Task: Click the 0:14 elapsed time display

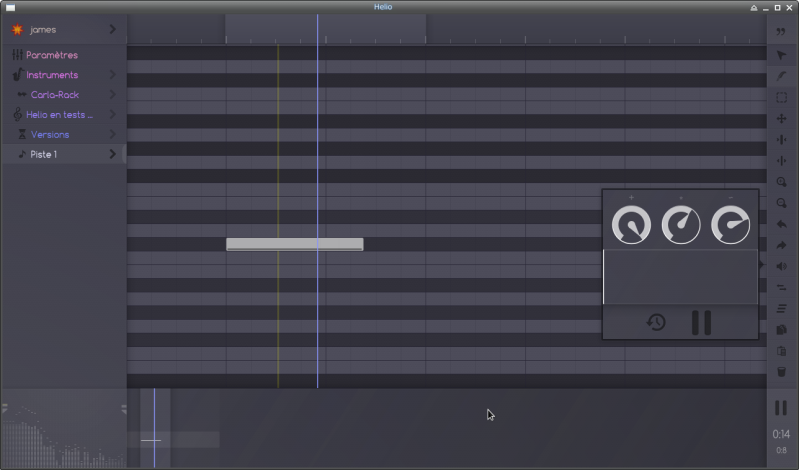Action: [x=781, y=434]
